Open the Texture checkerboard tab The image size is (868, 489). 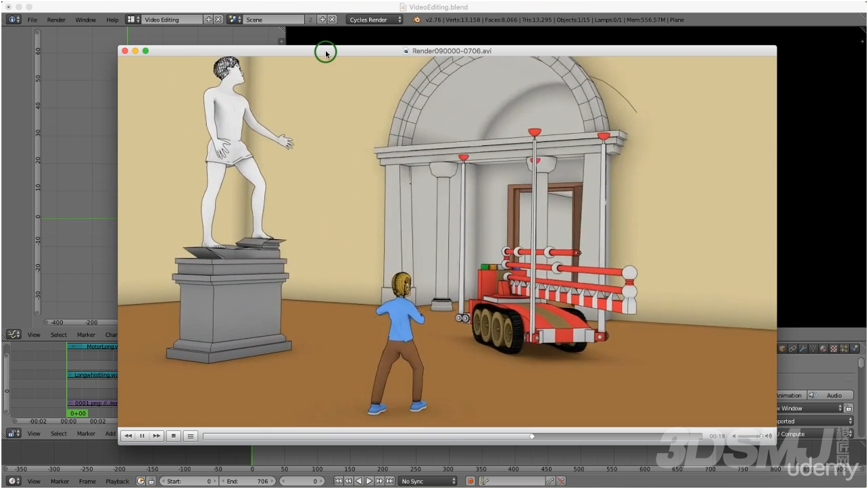click(833, 349)
